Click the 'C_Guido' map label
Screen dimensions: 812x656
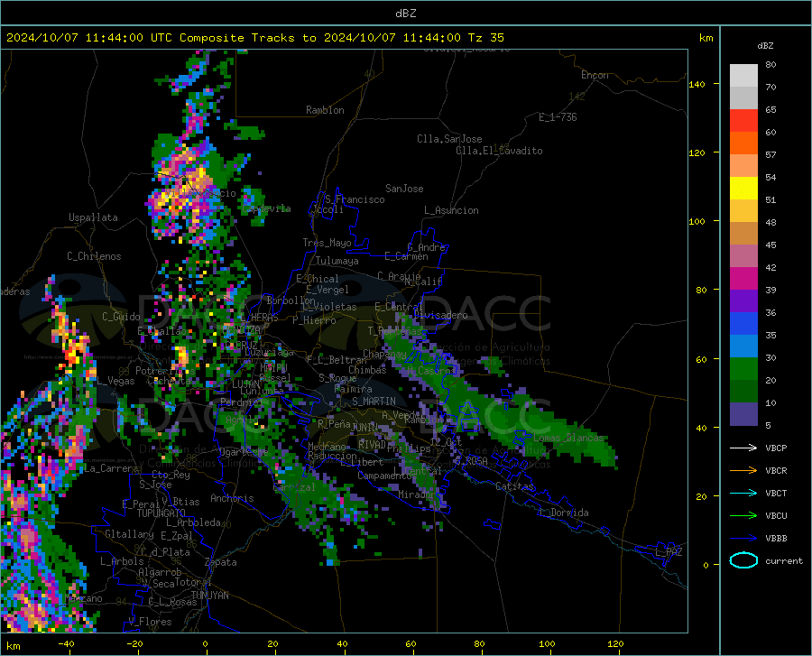tap(121, 317)
